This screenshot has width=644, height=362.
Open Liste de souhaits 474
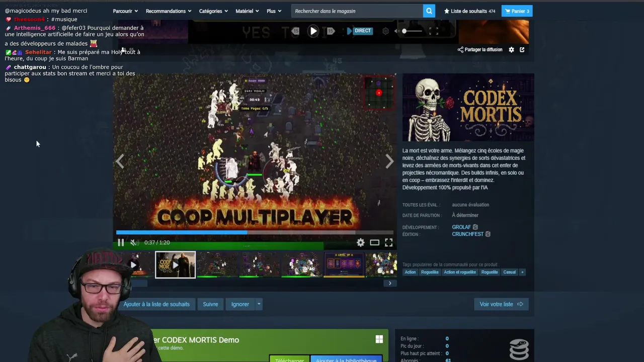[x=469, y=11]
